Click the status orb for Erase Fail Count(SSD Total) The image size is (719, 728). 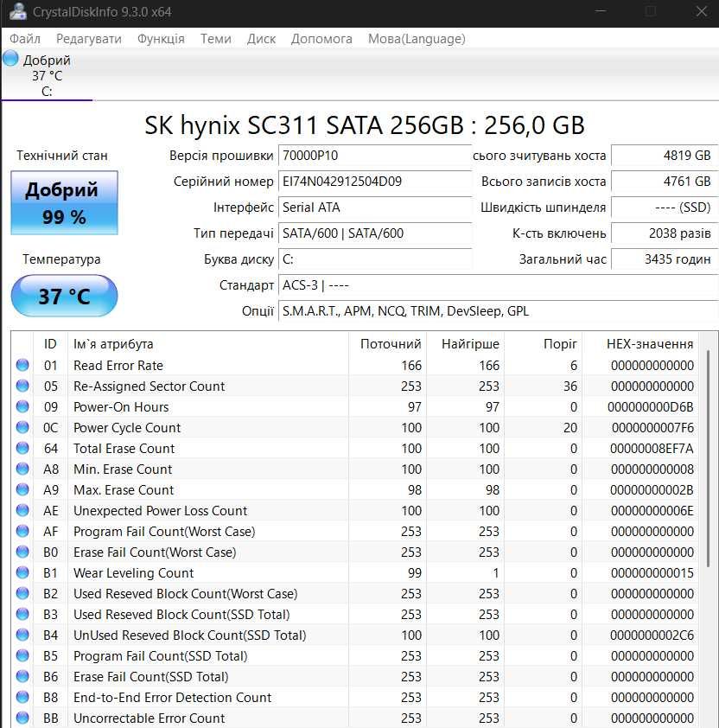point(22,676)
